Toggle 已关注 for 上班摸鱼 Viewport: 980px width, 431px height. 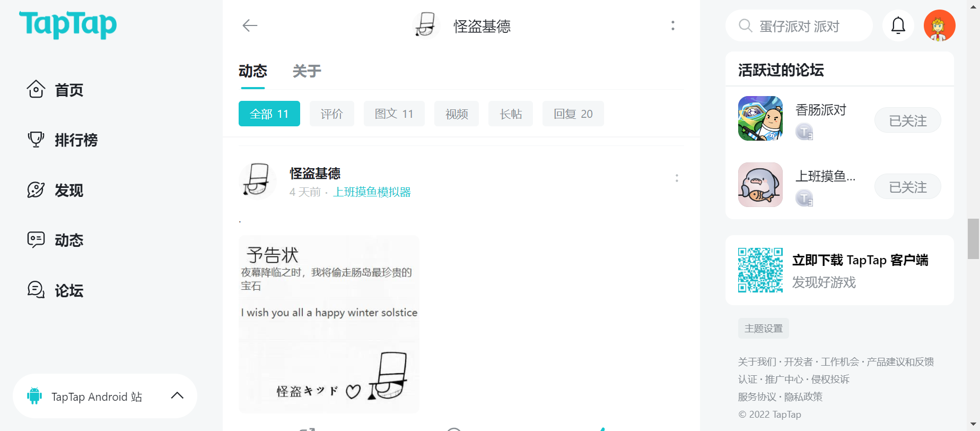click(908, 187)
